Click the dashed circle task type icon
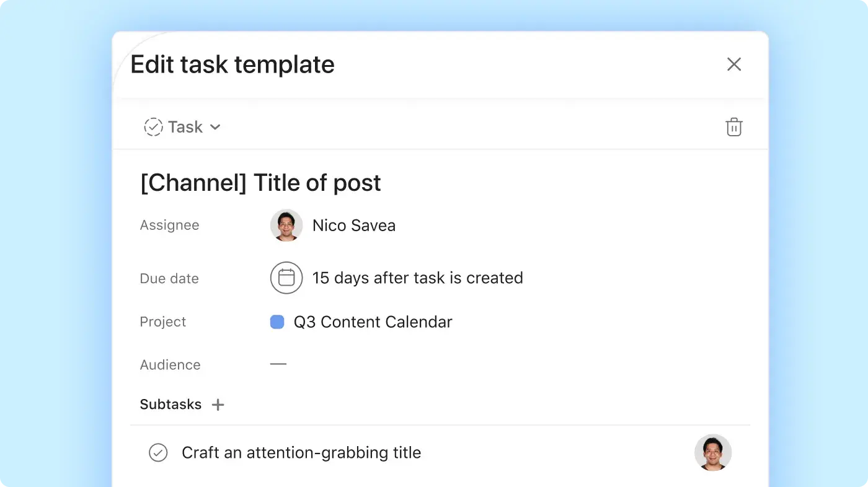This screenshot has height=487, width=868. click(x=153, y=127)
